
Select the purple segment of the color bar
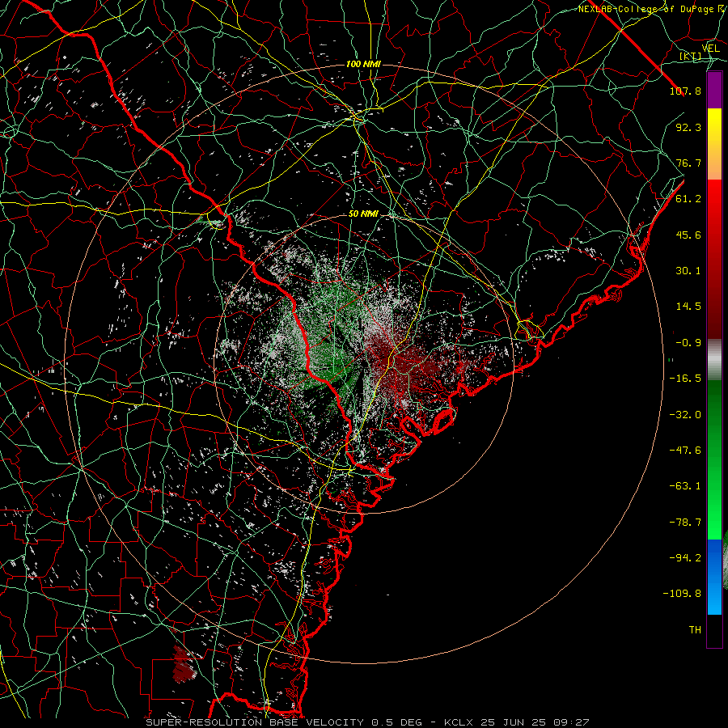tap(714, 91)
